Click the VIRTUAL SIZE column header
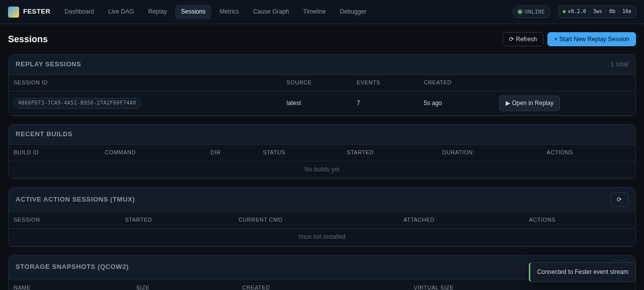 (x=434, y=286)
